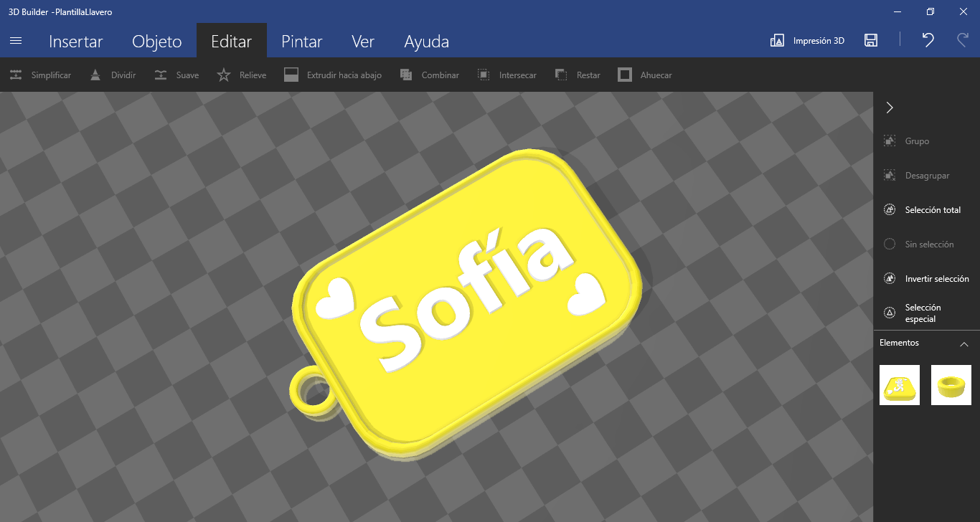
Task: Apply Extrudir hacia abajo
Action: pyautogui.click(x=333, y=75)
